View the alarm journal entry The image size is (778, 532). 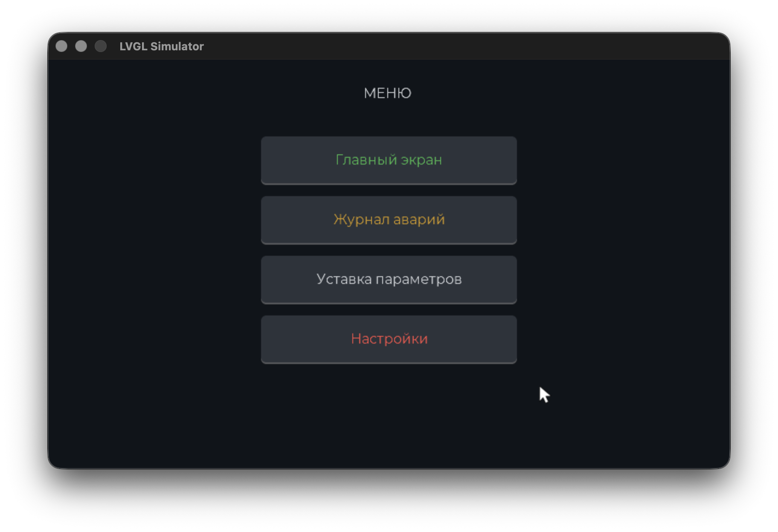[x=389, y=220]
